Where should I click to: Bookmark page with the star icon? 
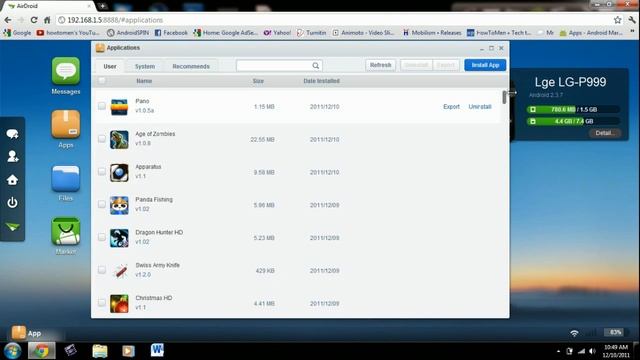(x=618, y=20)
